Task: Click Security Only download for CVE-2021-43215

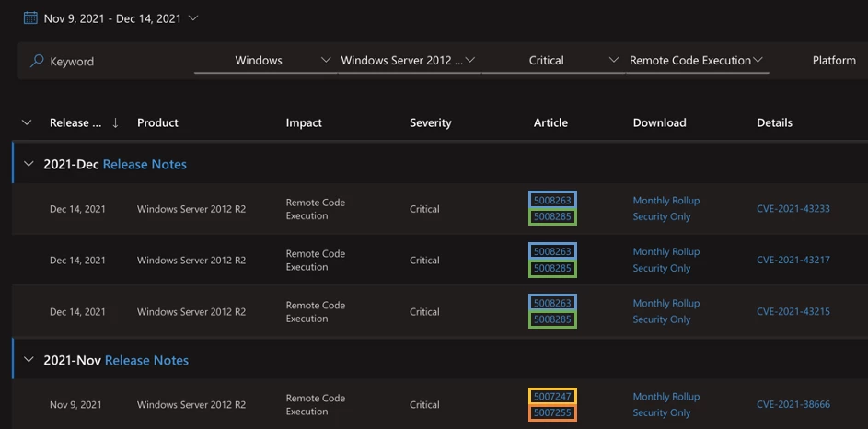Action: tap(661, 319)
